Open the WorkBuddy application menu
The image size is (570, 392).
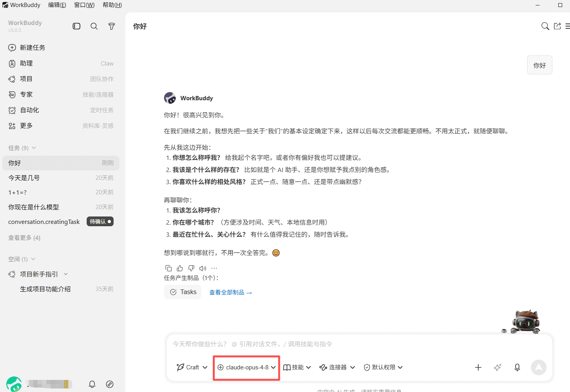pos(21,5)
